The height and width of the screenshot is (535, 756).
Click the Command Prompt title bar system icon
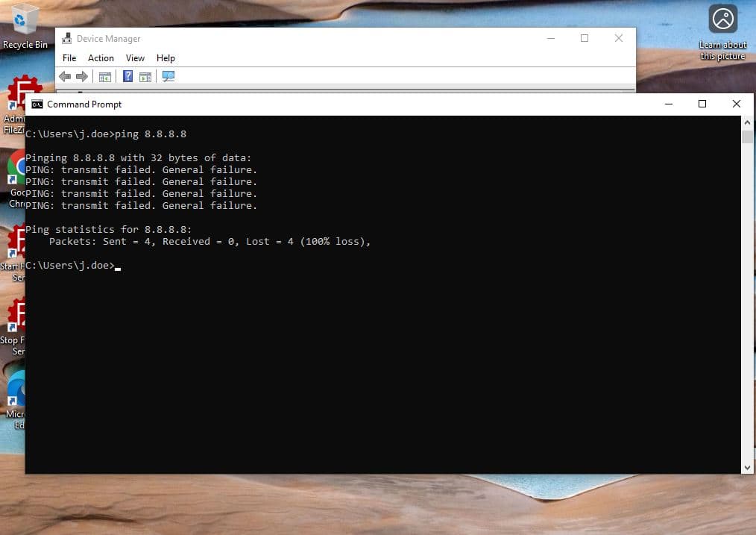pos(37,104)
